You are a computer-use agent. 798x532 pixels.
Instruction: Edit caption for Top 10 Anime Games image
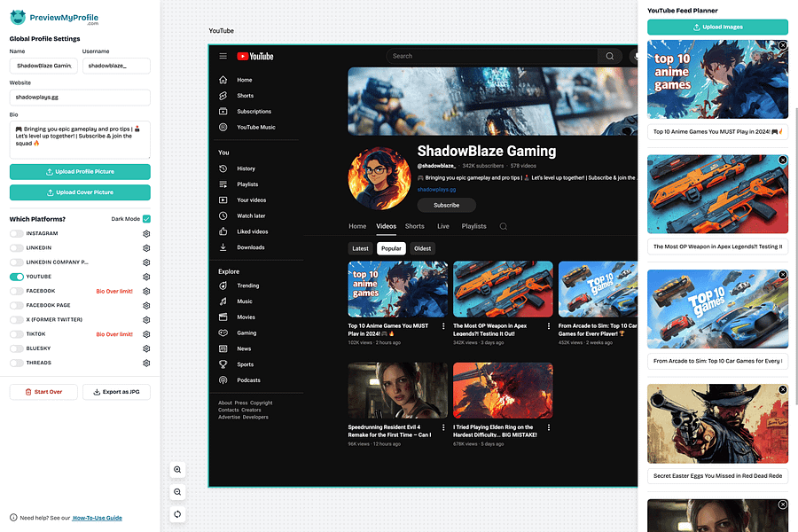[x=717, y=132]
